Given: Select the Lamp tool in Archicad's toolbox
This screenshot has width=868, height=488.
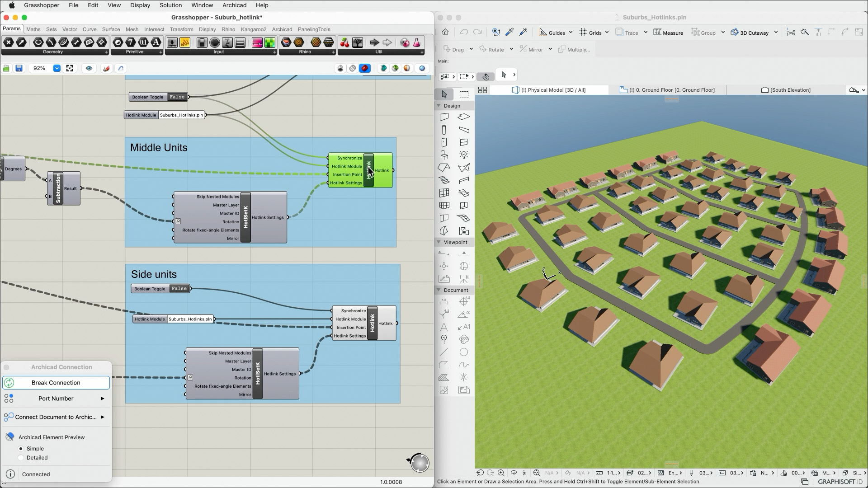Looking at the screenshot, I should point(464,155).
